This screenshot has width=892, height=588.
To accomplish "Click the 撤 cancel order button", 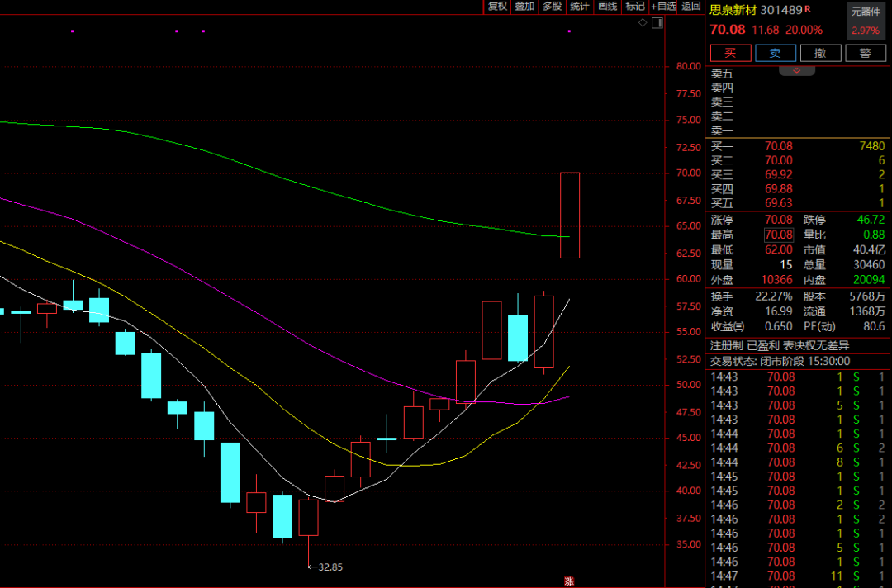I will [x=820, y=53].
